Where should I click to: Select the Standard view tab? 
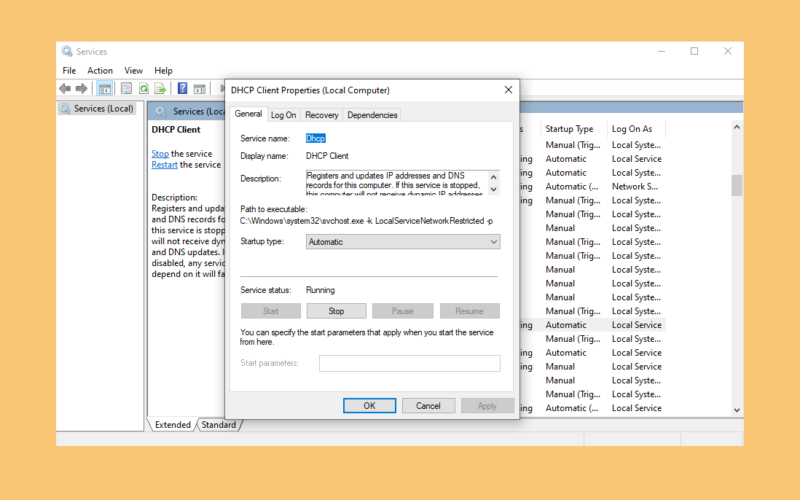[x=218, y=424]
